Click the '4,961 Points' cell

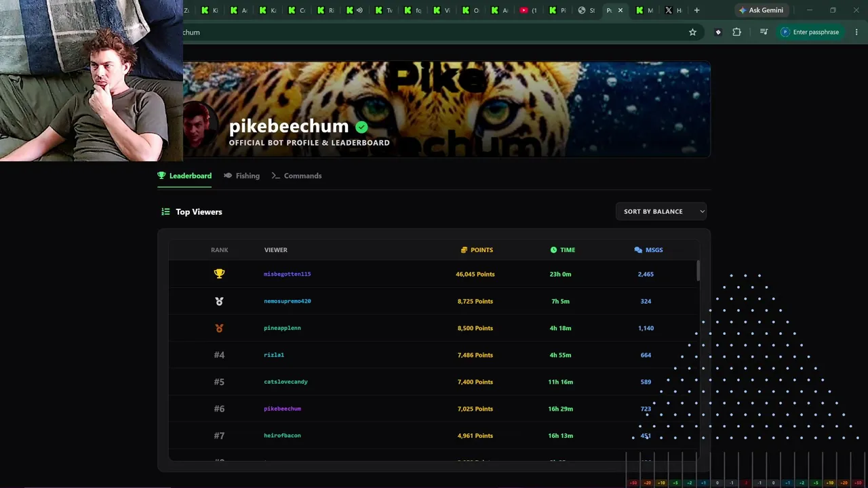[x=475, y=436]
